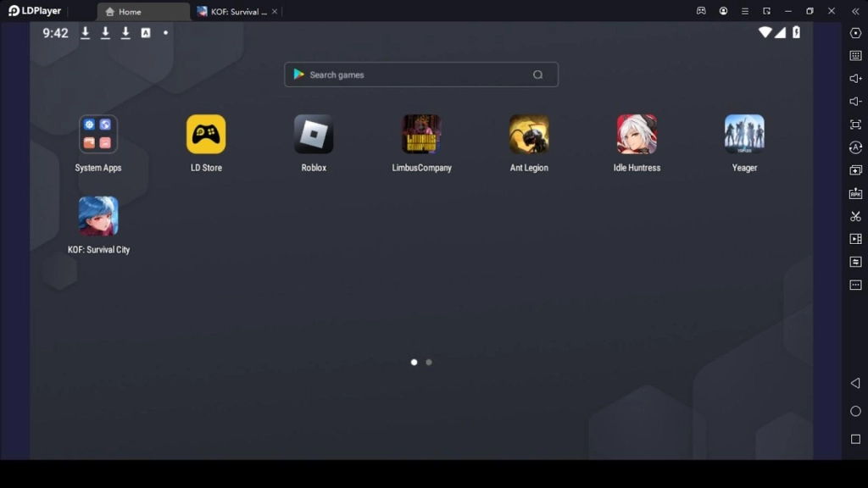Increase volume using the sidebar speaker icon
The height and width of the screenshot is (488, 868).
[855, 79]
